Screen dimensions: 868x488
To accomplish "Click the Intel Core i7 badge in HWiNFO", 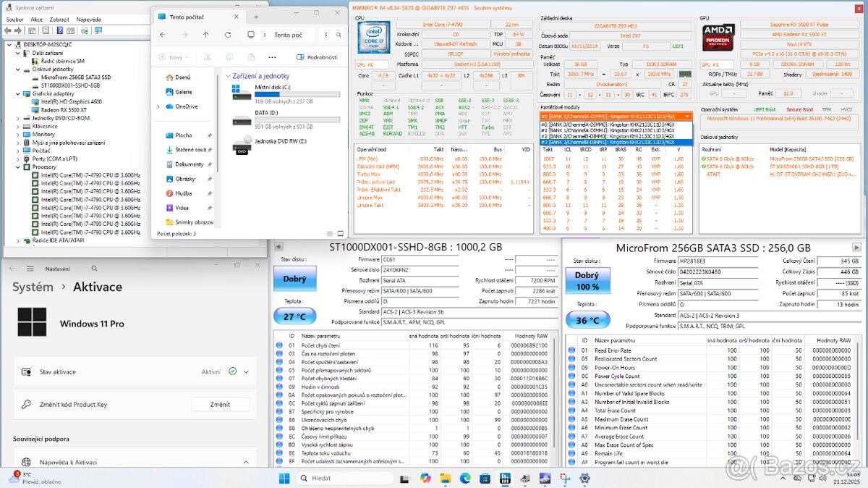I will pyautogui.click(x=375, y=38).
